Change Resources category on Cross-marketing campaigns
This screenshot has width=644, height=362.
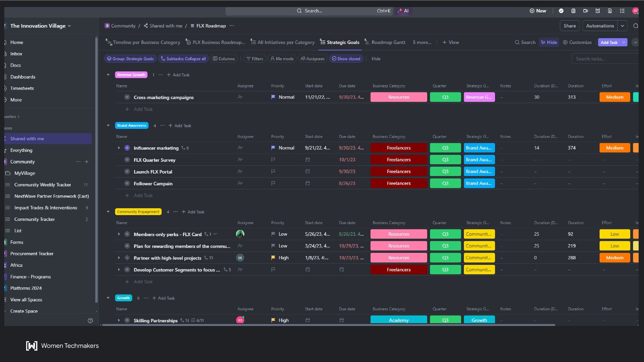point(398,97)
